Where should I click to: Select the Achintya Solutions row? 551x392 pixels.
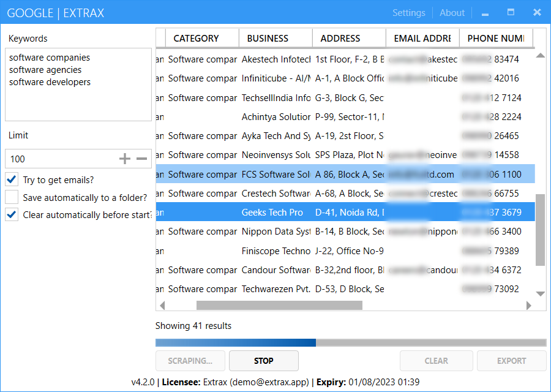[x=345, y=116]
